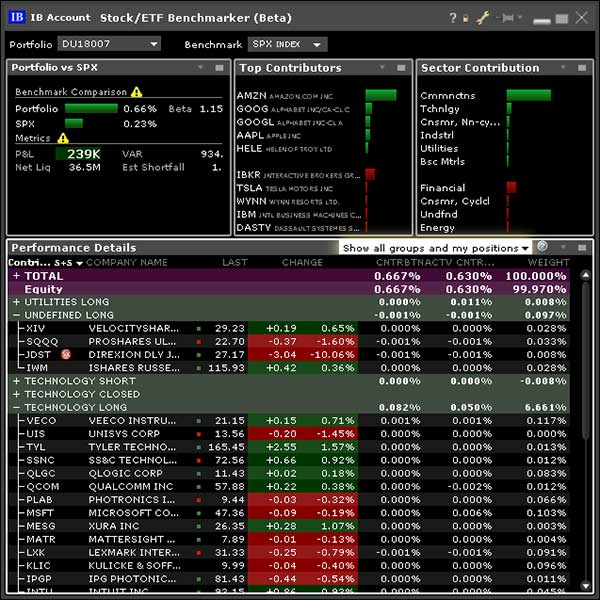Click Metrics warning triangle icon
The width and height of the screenshot is (600, 600).
63,138
